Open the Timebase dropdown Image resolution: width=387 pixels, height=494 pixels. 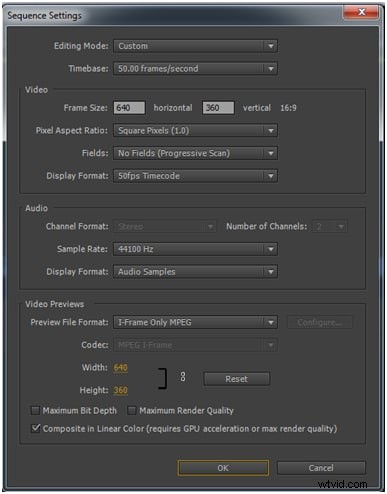click(195, 69)
